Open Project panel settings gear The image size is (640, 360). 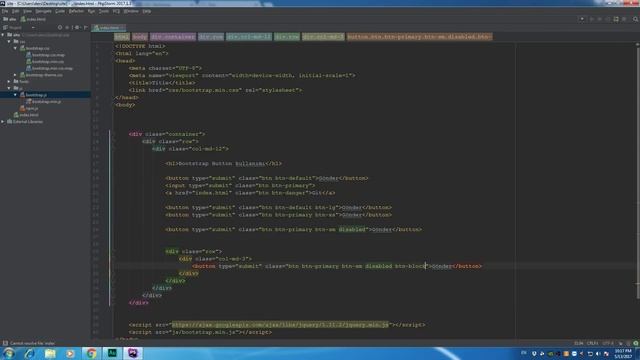[x=77, y=28]
